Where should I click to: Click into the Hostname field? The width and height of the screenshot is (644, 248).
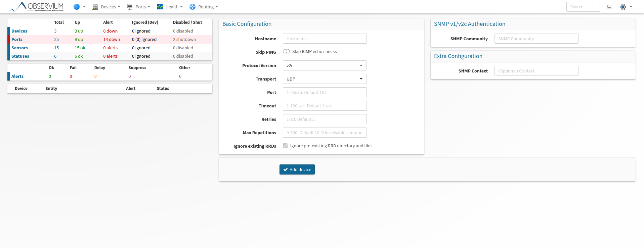point(325,39)
